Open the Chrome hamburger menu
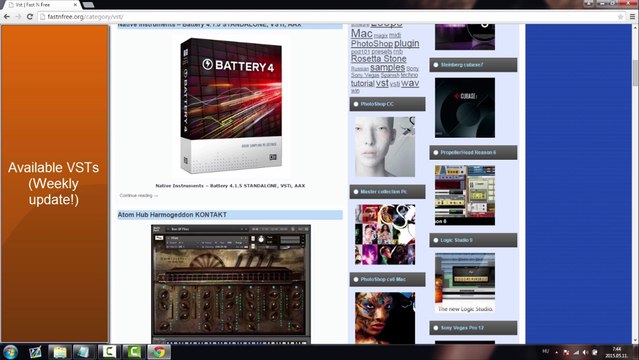 point(632,17)
